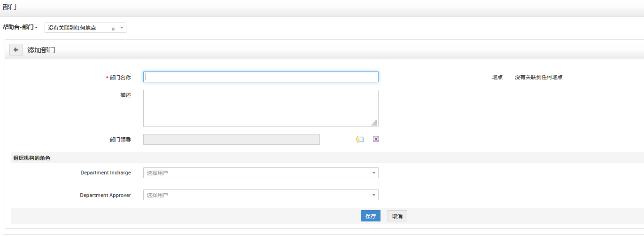This screenshot has height=236, width=644.
Task: Click into the 描述 text area
Action: 261,108
